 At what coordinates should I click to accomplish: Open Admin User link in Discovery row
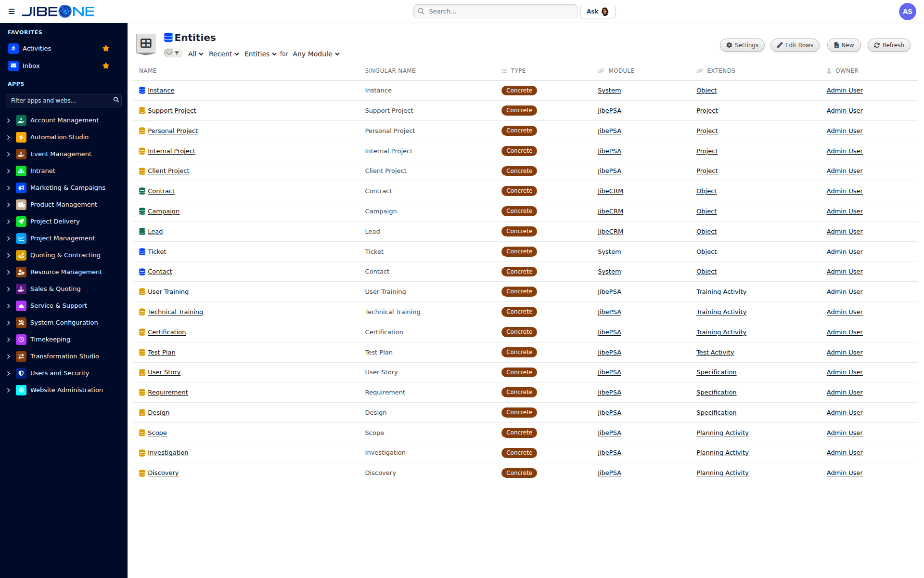click(845, 473)
